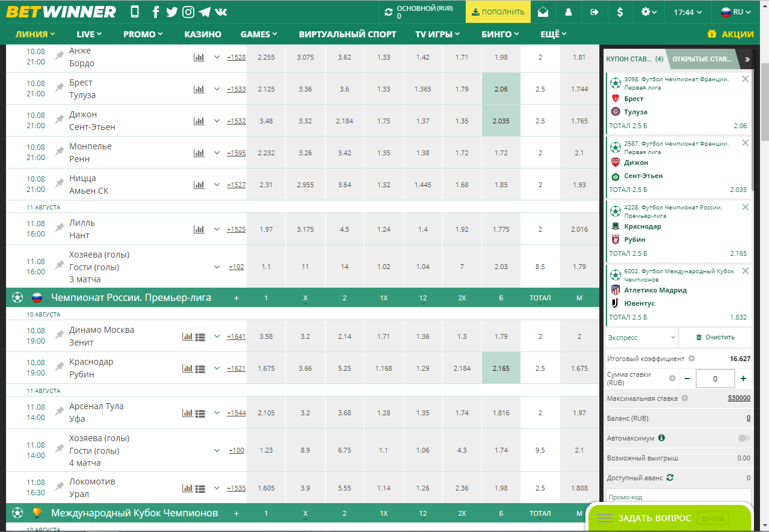Refresh available advance icon

tap(670, 477)
